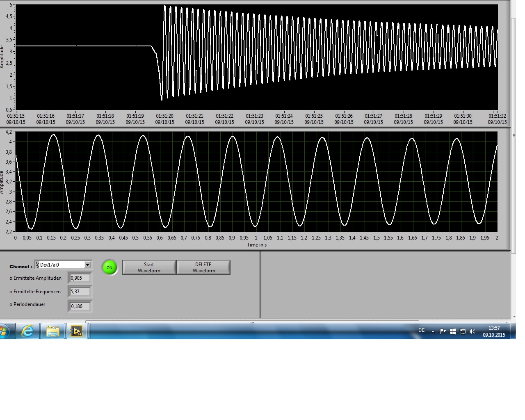
Task: Click the Show desktop button
Action: (514, 331)
